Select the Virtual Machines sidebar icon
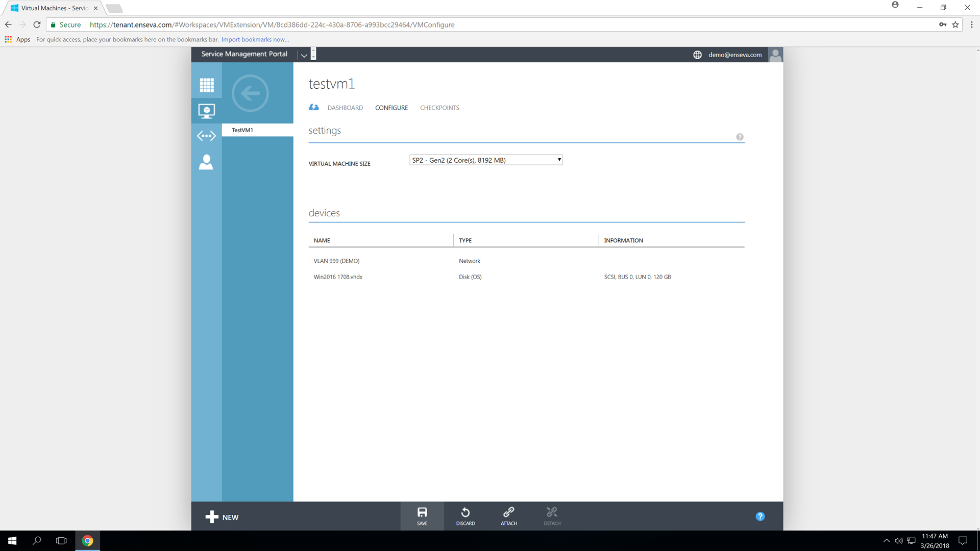The image size is (980, 551). click(x=207, y=111)
